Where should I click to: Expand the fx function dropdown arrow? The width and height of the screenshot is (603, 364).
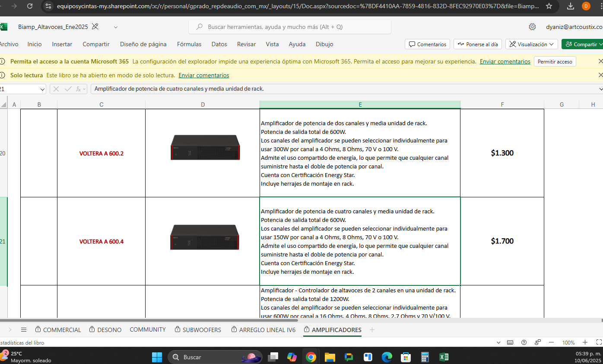pos(84,89)
